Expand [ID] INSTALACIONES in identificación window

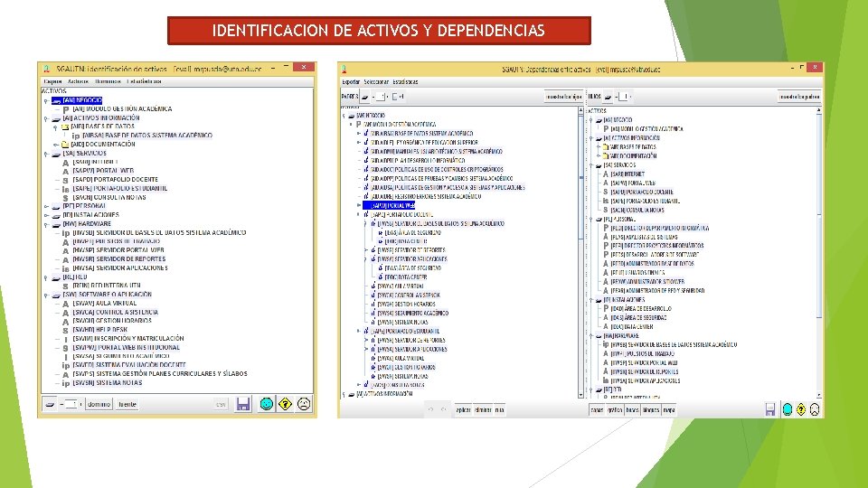46,216
